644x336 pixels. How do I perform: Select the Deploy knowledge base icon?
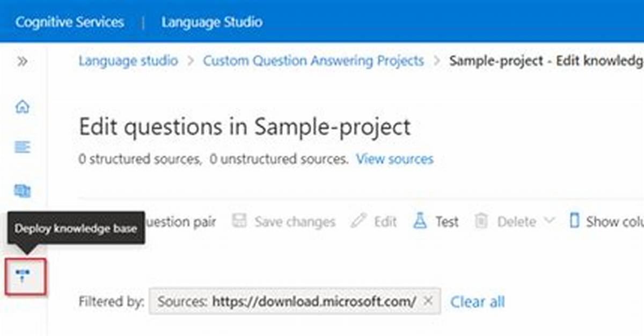point(23,277)
